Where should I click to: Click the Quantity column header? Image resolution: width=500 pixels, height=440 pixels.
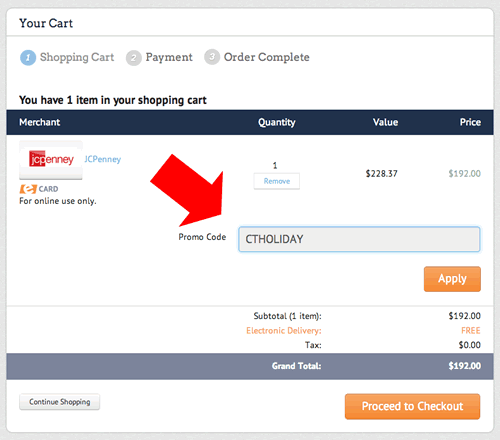(277, 122)
